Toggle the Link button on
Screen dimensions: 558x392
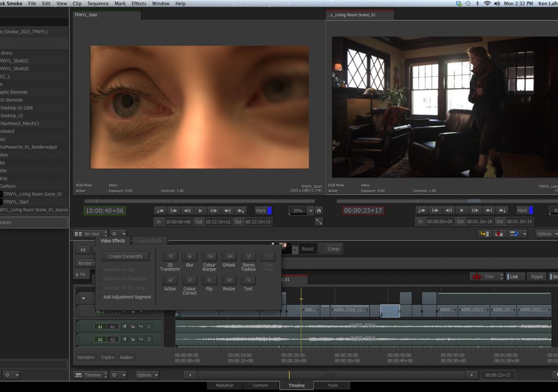coord(514,277)
